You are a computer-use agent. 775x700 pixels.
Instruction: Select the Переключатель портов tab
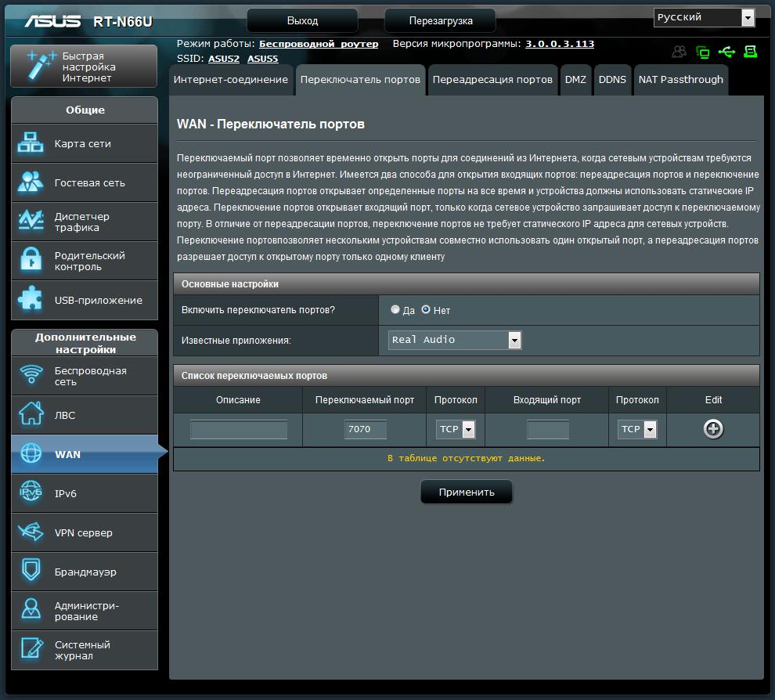pyautogui.click(x=360, y=80)
